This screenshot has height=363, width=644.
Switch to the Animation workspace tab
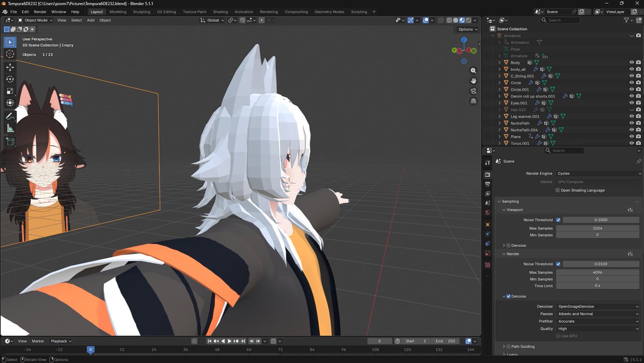point(244,12)
